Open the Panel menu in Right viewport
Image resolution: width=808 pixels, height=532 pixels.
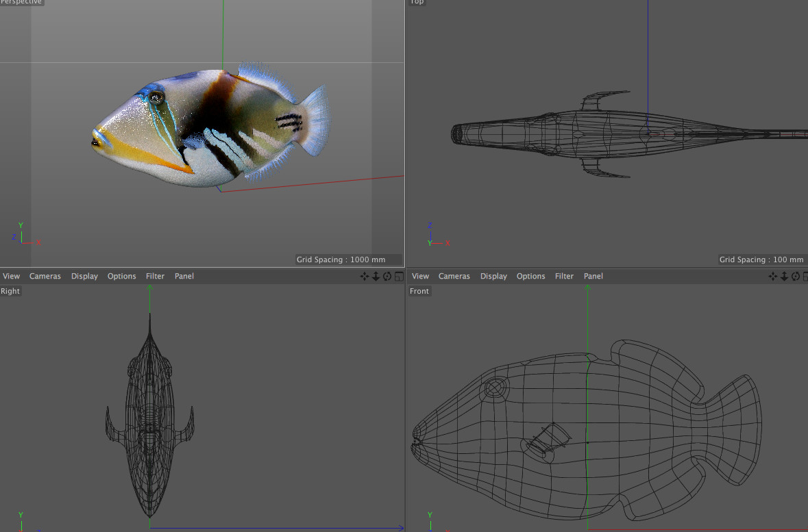(x=184, y=277)
